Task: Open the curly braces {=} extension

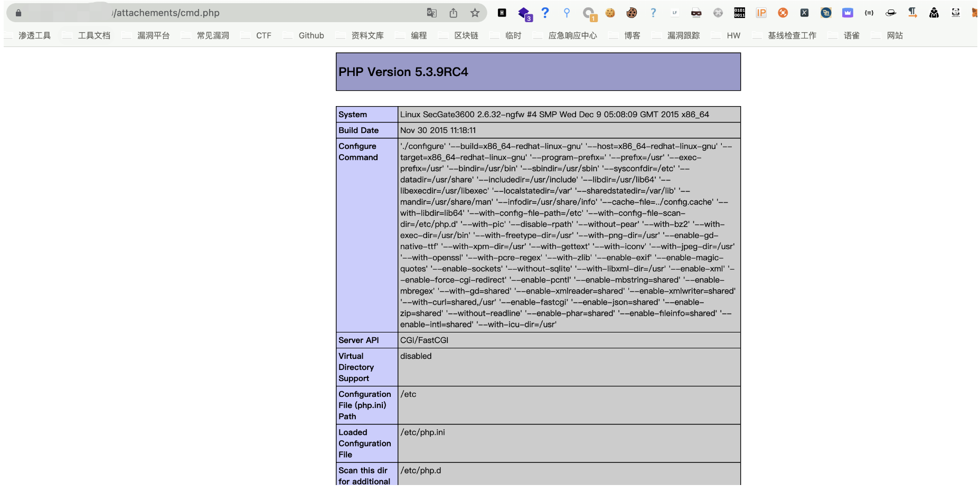Action: coord(869,13)
